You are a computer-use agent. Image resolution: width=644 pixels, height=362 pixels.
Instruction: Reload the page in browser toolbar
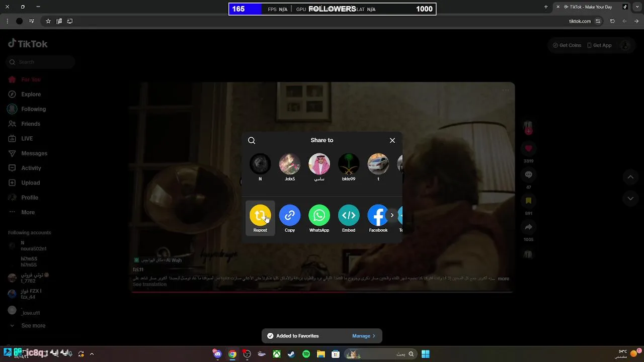click(612, 21)
